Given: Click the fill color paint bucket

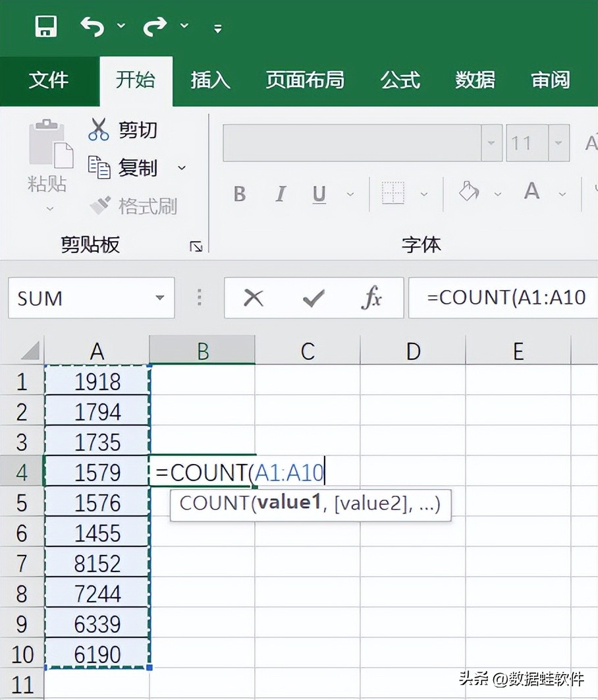Looking at the screenshot, I should [x=469, y=192].
